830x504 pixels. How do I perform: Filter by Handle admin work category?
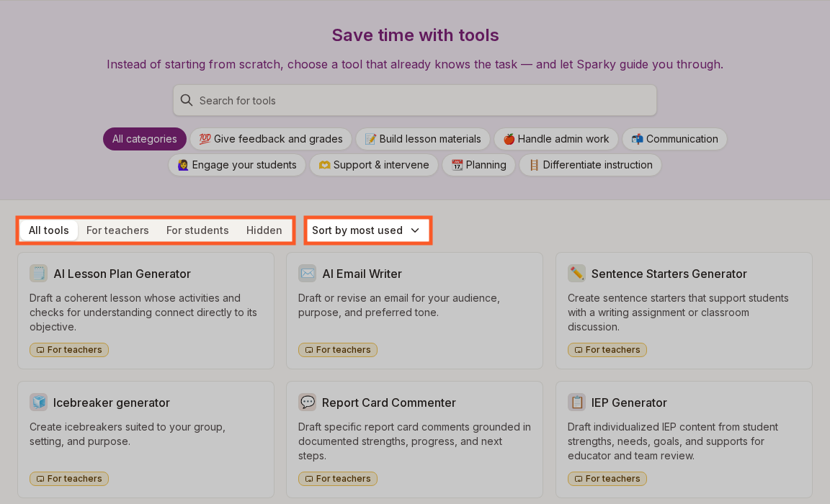(x=556, y=139)
